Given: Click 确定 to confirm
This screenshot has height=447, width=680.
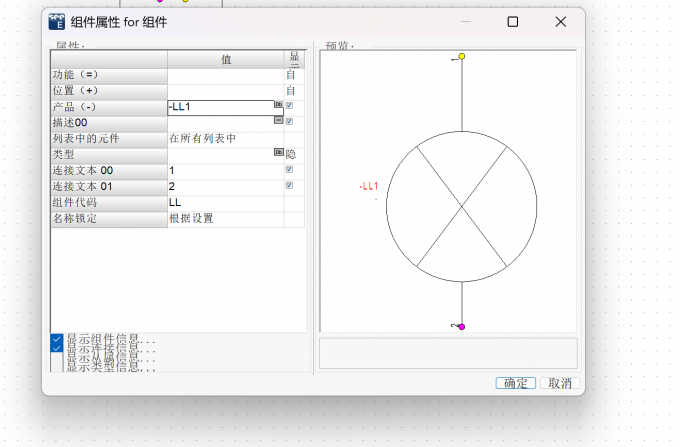Looking at the screenshot, I should [x=516, y=383].
